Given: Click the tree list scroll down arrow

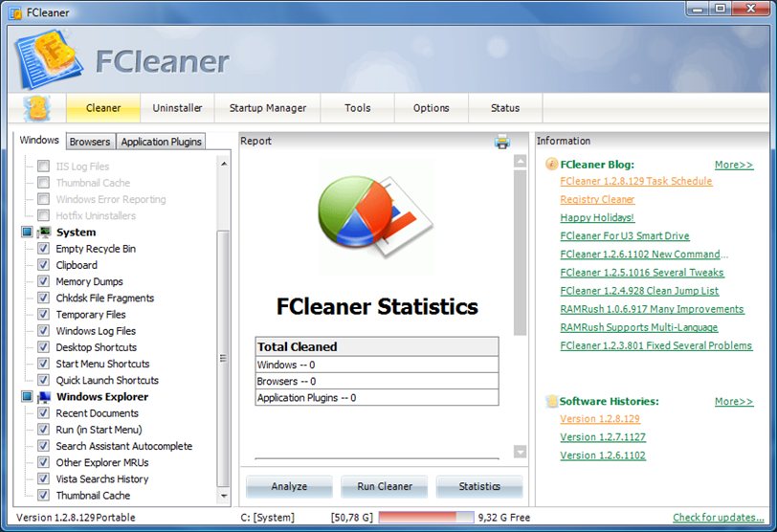Looking at the screenshot, I should pyautogui.click(x=224, y=496).
